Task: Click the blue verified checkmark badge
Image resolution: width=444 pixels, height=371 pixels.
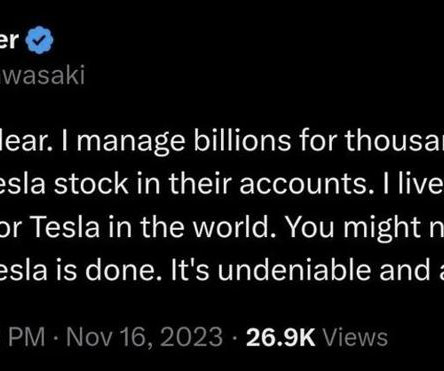Action: [40, 40]
